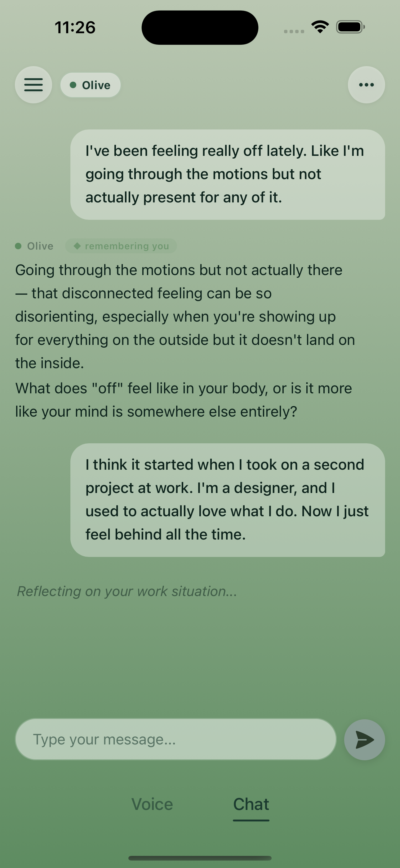Tap the Olive persona selector pill
Screen dimensions: 400x868
pos(90,85)
